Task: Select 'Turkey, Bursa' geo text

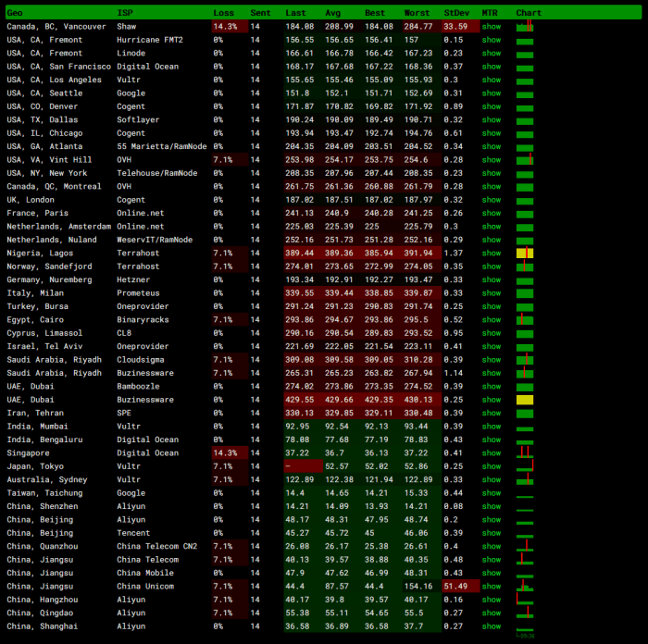Action: pos(38,306)
